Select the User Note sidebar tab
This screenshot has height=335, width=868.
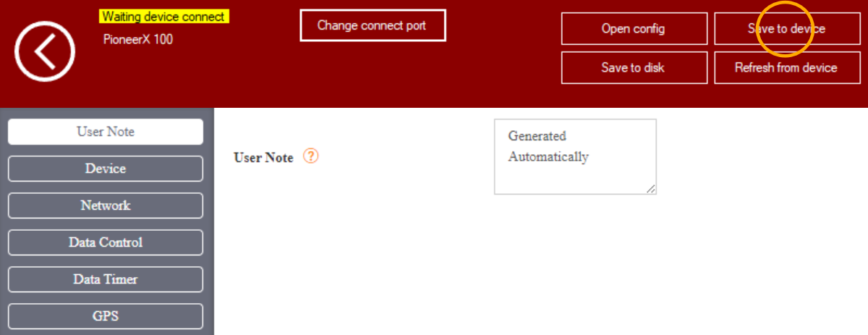pyautogui.click(x=106, y=132)
